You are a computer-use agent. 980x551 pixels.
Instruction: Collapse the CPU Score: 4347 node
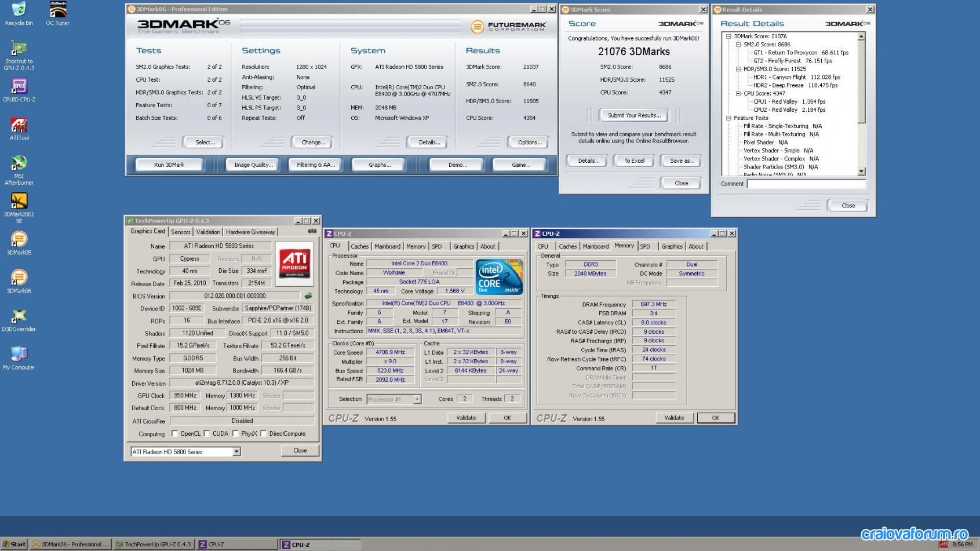tap(738, 93)
